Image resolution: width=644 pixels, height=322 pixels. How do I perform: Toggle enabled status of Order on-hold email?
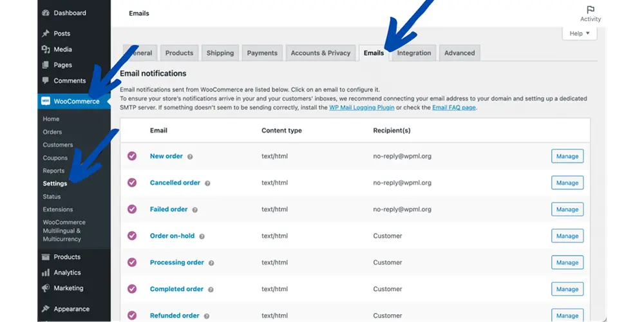tap(132, 236)
